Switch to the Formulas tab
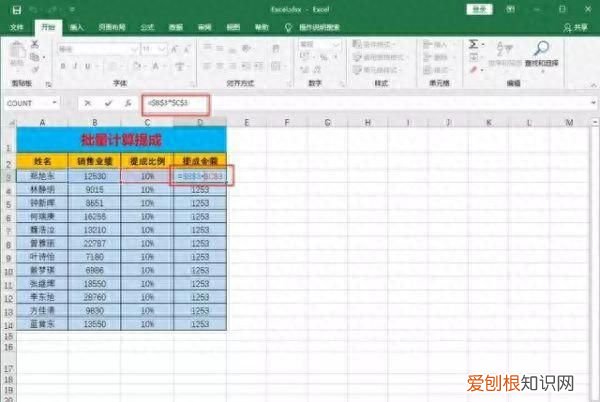600x402 pixels. 147,28
